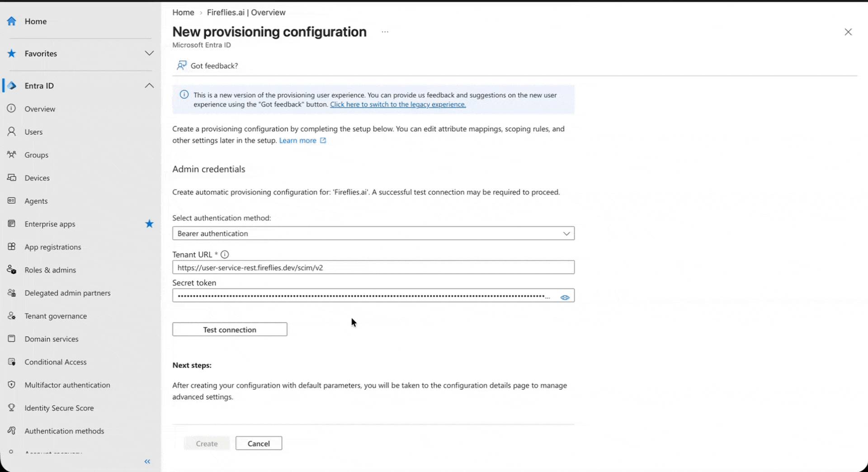Click the Tenant governance icon
The height and width of the screenshot is (472, 868).
point(12,316)
